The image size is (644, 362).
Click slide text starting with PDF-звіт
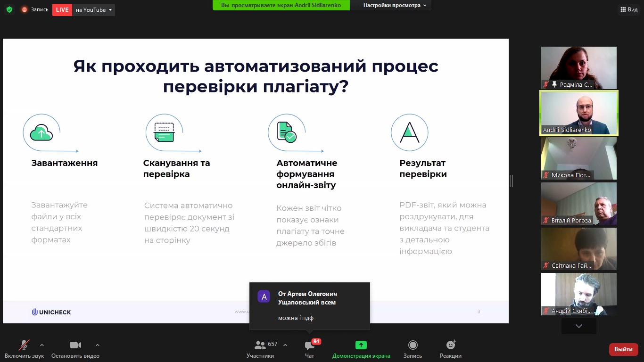(445, 228)
